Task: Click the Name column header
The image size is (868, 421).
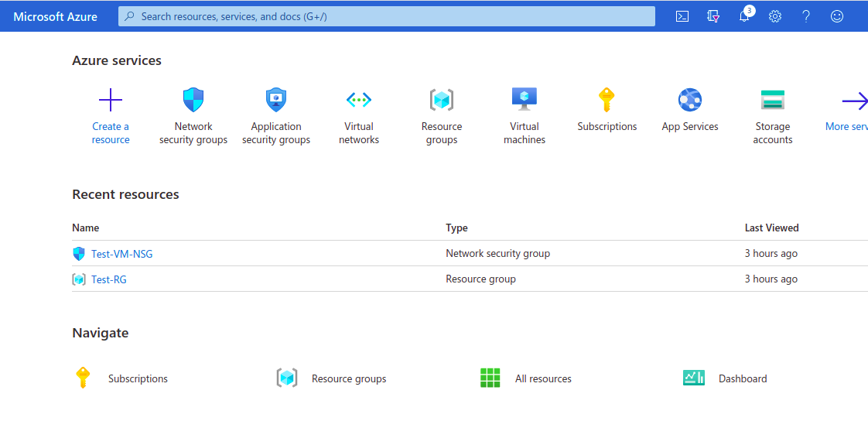Action: coord(85,228)
